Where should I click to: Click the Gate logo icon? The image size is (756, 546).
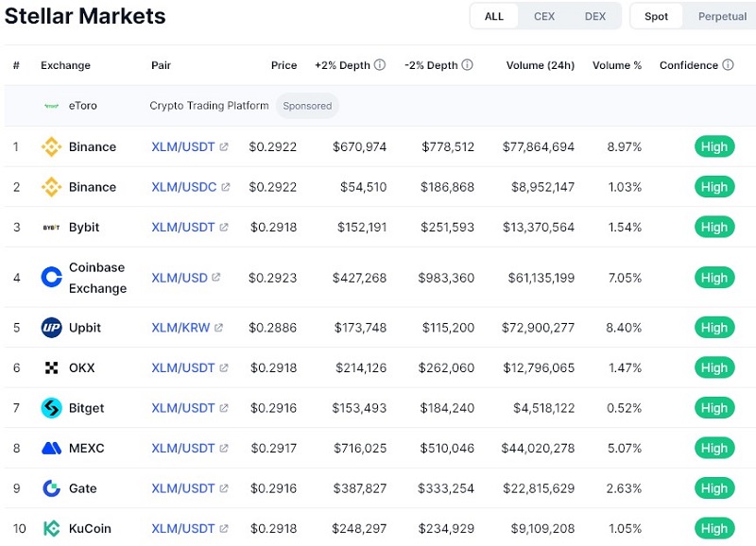coord(52,488)
